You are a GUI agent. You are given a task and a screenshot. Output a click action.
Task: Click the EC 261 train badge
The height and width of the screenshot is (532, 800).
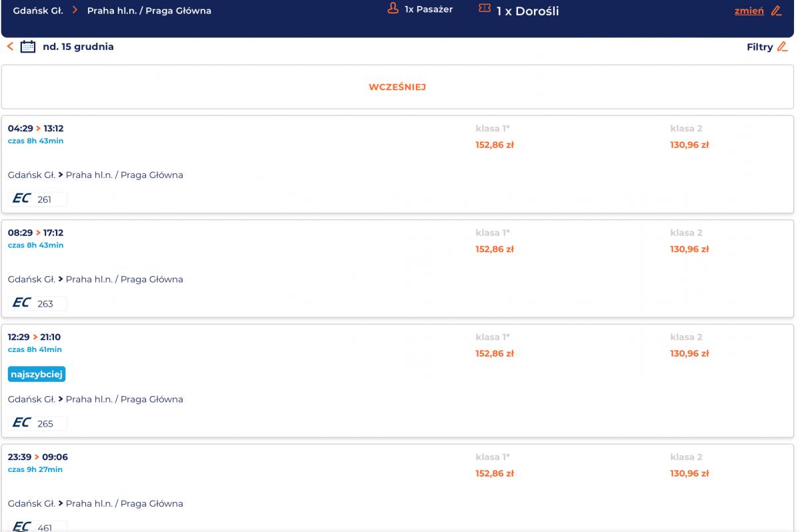[38, 199]
